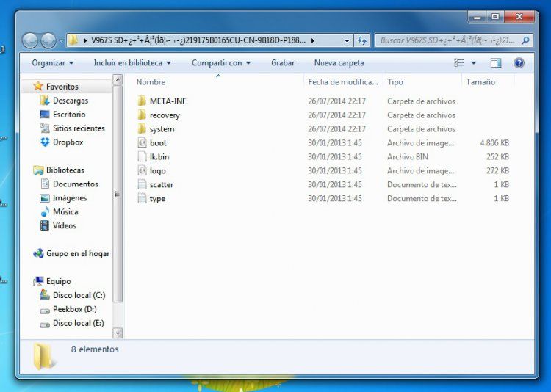The image size is (551, 392).
Task: Open the Organizar dropdown menu
Action: click(53, 63)
